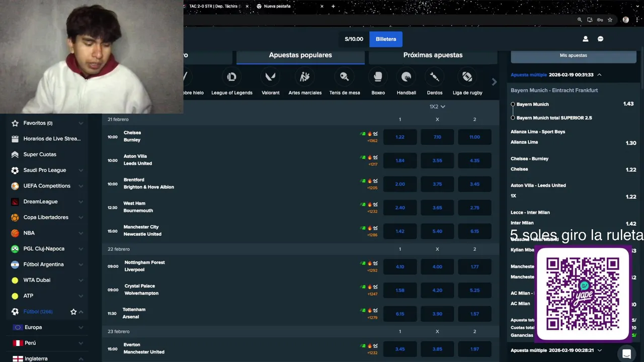
Task: Click the NBA basketball icon
Action: (15, 233)
